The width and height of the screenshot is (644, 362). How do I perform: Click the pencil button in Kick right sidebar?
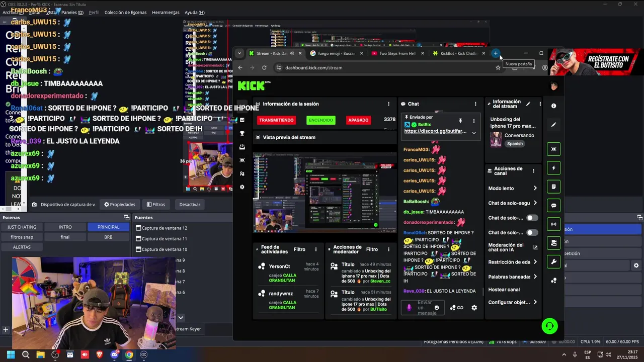click(x=553, y=125)
